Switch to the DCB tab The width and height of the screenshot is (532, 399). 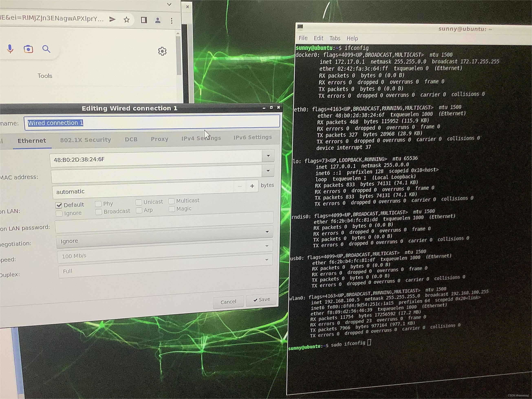(131, 139)
